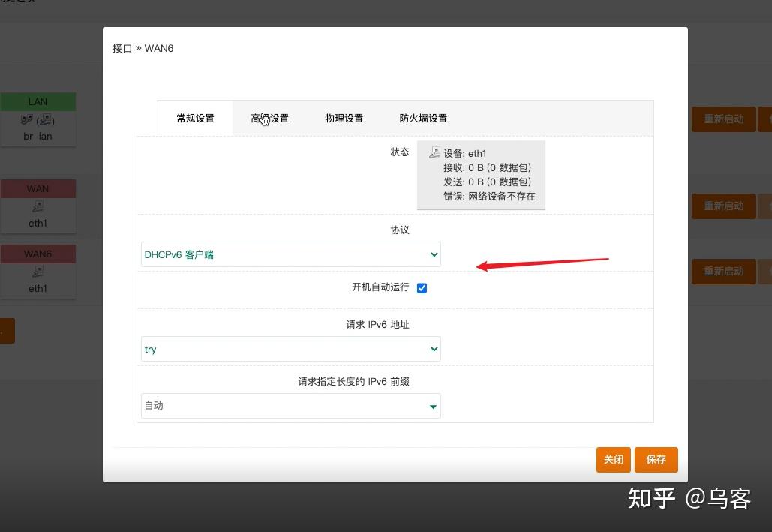Image resolution: width=772 pixels, height=532 pixels.
Task: Uncheck the 开机自动运行 checkbox
Action: pyautogui.click(x=422, y=287)
